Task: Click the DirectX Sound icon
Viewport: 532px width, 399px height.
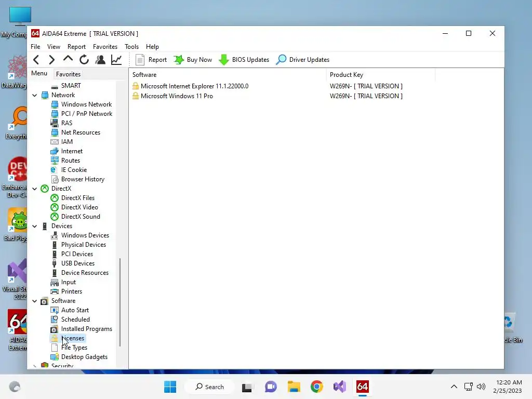Action: [x=54, y=217]
